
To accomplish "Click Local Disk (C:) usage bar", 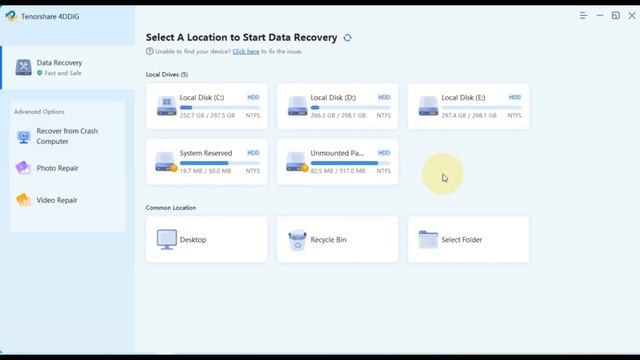I will point(220,108).
